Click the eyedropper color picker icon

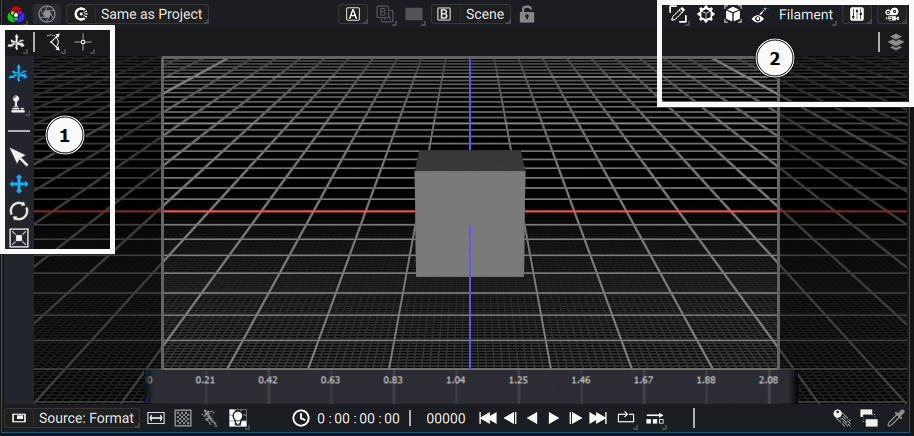click(x=895, y=418)
